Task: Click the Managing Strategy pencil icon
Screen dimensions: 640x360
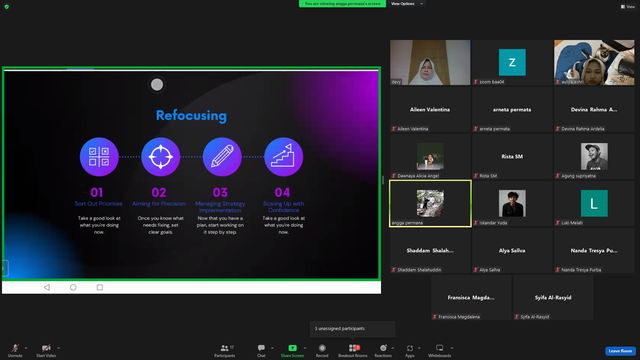Action: point(222,157)
